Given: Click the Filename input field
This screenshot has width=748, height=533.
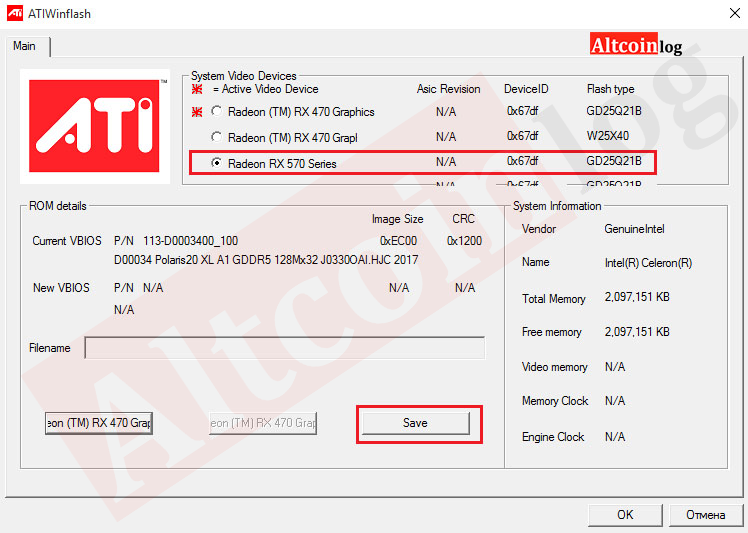Looking at the screenshot, I should point(285,348).
